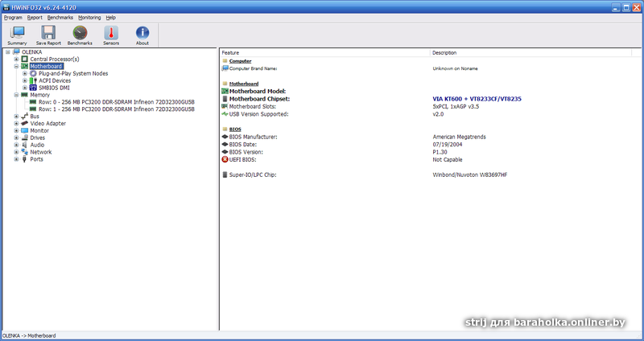Open Sensors thermometer toolbar icon
The width and height of the screenshot is (644, 341).
click(111, 32)
